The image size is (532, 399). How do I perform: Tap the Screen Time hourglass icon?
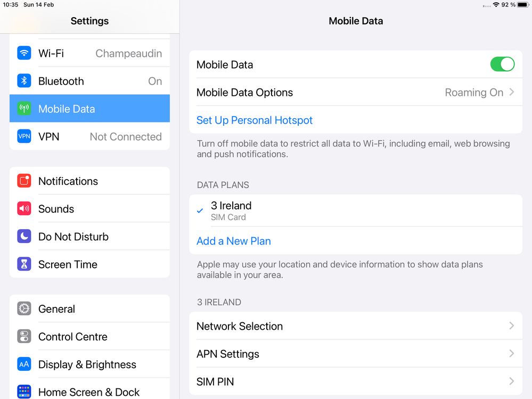tap(24, 264)
